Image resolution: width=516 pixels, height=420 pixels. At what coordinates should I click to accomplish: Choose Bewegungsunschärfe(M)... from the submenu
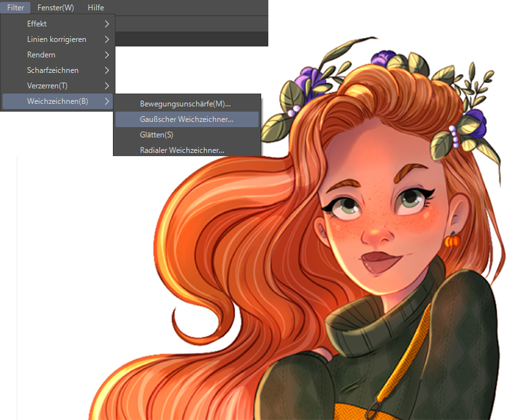pos(185,104)
